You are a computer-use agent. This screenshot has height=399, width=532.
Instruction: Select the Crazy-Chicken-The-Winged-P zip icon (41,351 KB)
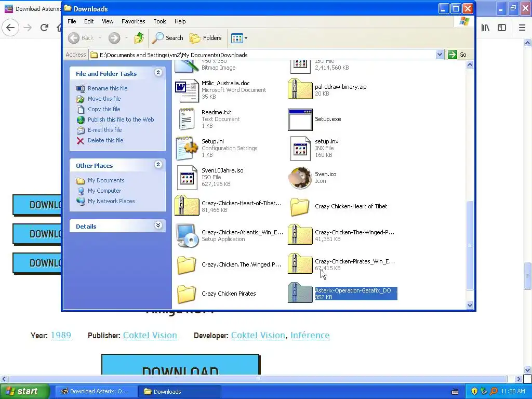point(300,235)
